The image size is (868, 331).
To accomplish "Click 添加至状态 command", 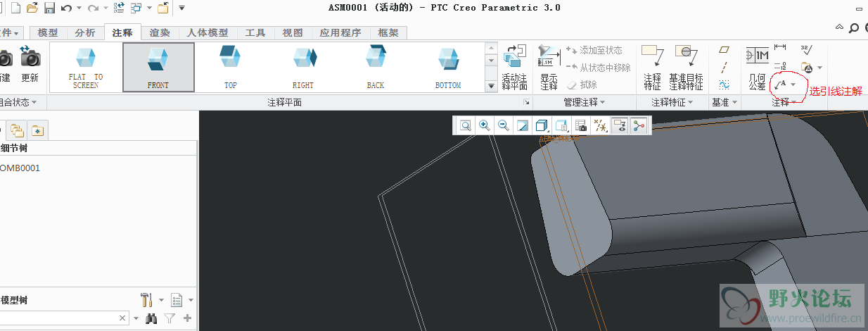I will point(594,51).
